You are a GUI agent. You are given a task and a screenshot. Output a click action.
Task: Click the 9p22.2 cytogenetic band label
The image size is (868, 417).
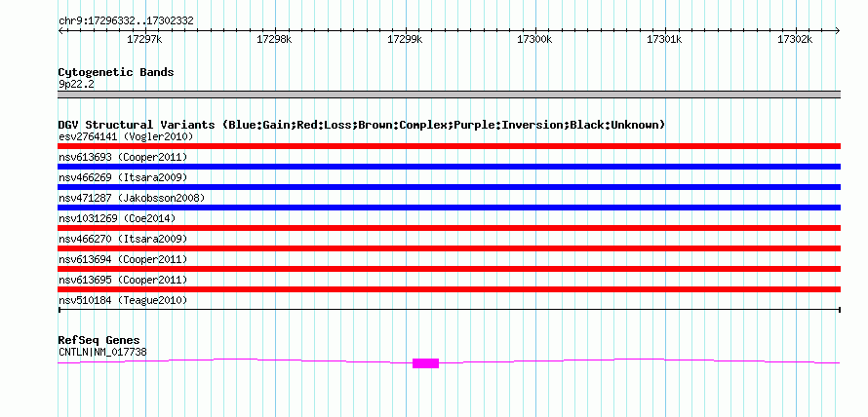76,84
